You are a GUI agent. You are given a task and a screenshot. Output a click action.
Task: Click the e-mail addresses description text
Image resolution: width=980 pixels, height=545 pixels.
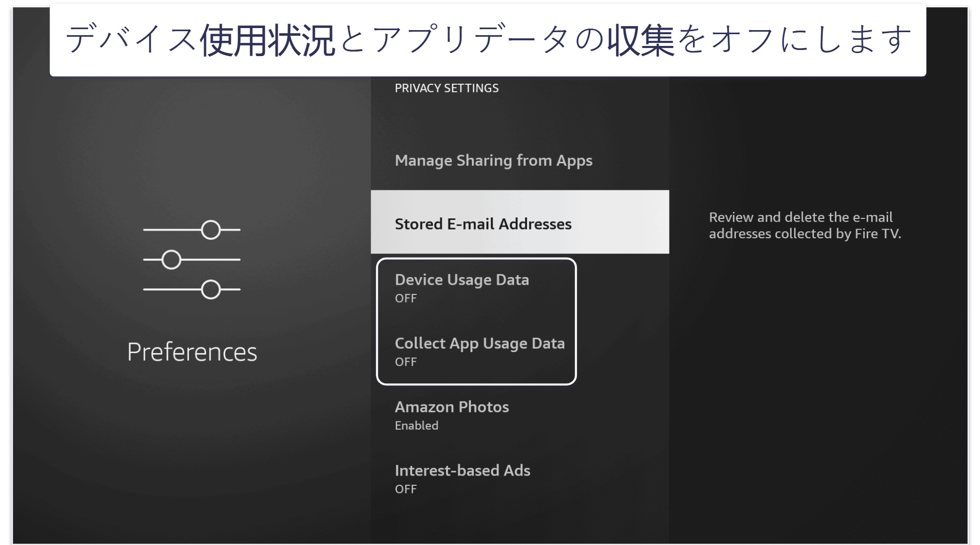[805, 225]
